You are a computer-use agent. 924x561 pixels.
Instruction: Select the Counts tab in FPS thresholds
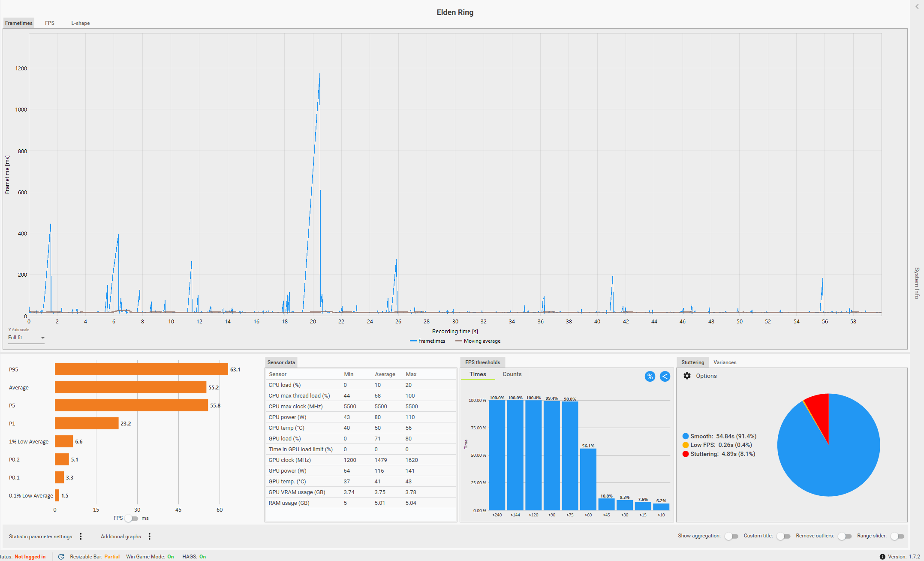(x=512, y=374)
